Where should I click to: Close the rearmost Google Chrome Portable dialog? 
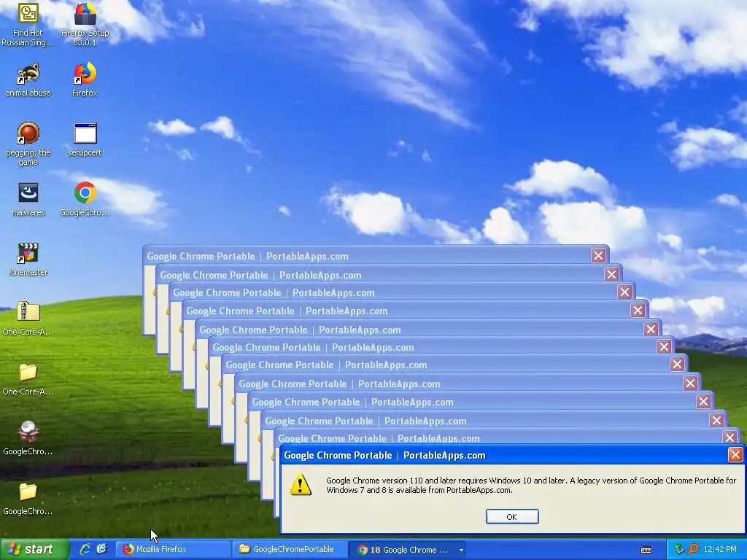click(598, 256)
